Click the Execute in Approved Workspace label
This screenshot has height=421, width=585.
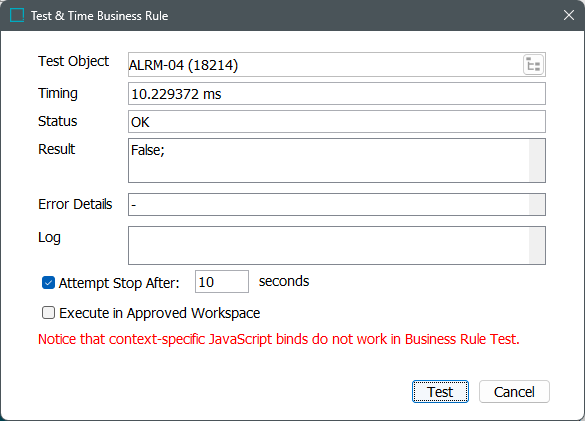point(160,313)
